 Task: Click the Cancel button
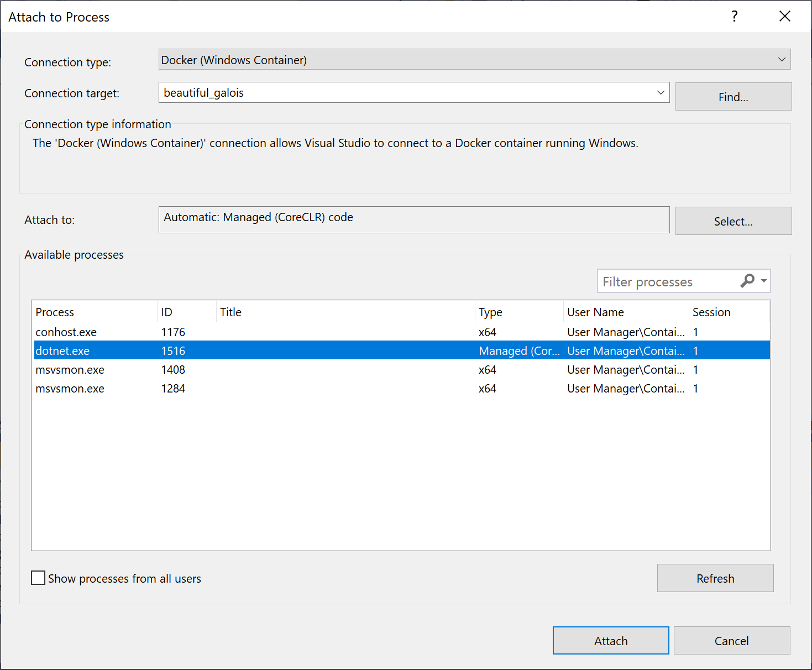coord(731,640)
